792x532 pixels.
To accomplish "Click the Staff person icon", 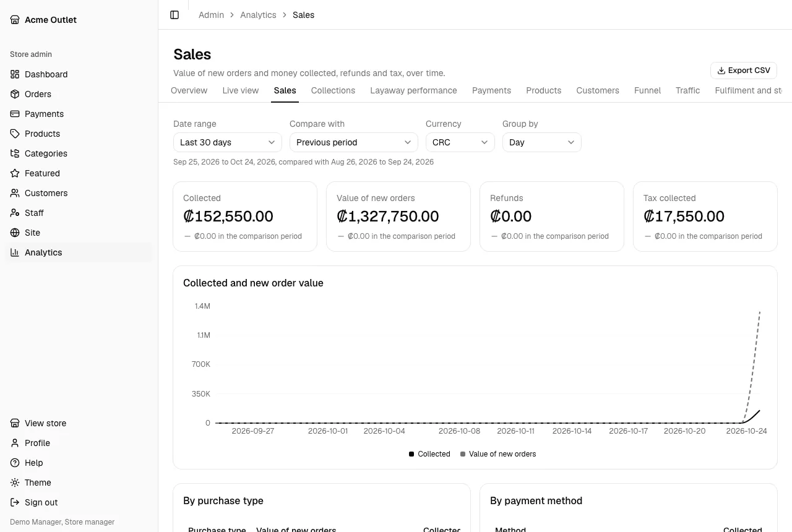I will tap(15, 213).
